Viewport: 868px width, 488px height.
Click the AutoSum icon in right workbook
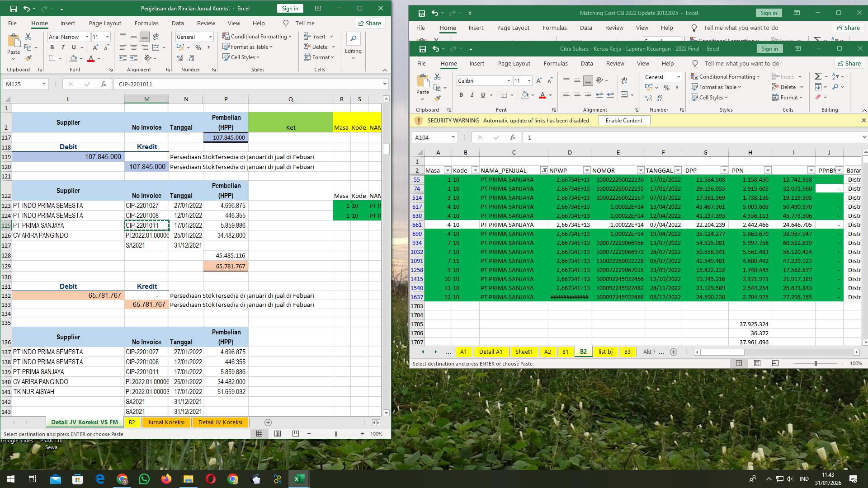coord(818,76)
